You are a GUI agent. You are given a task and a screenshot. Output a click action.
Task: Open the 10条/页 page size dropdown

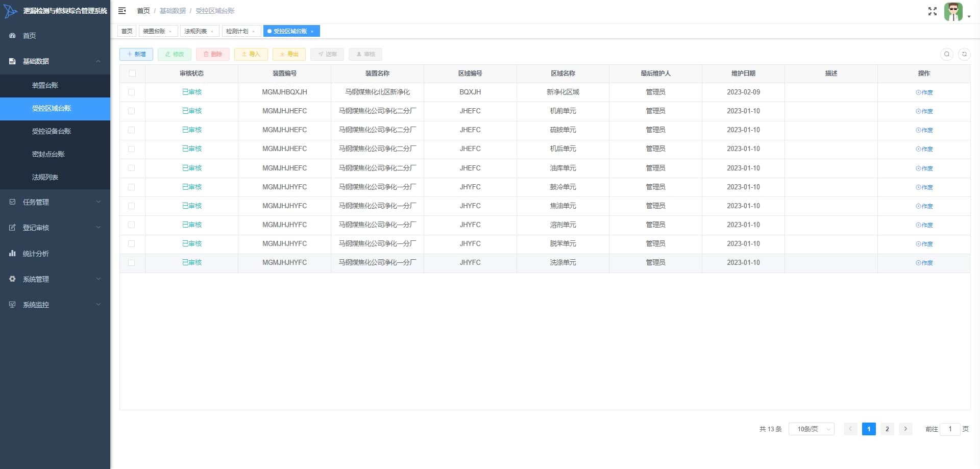point(812,429)
